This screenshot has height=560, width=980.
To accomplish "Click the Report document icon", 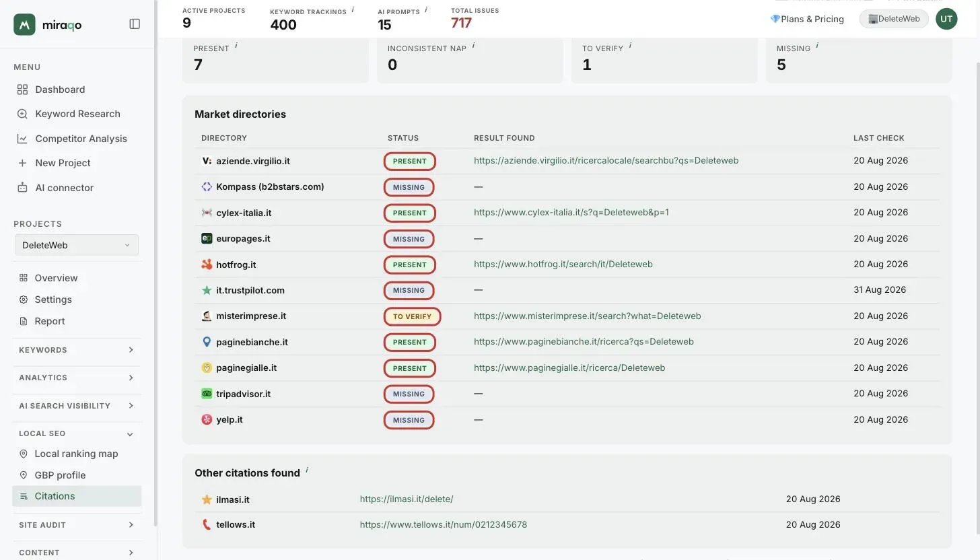I will tap(24, 321).
